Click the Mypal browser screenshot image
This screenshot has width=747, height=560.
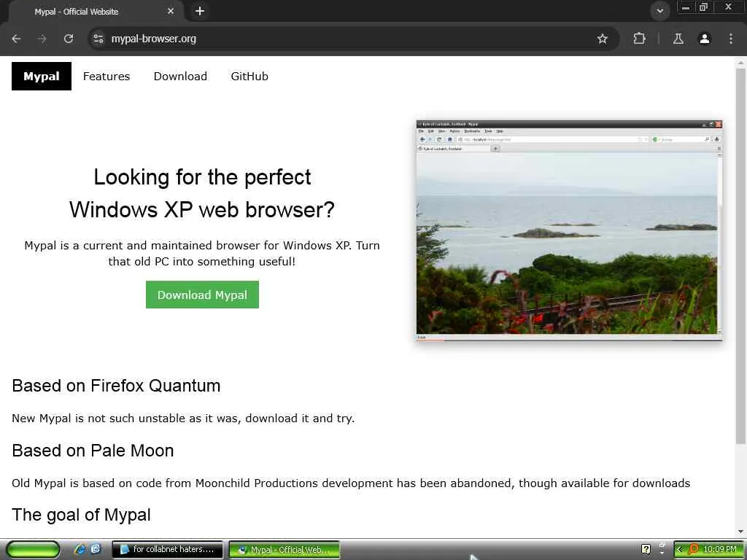(569, 230)
